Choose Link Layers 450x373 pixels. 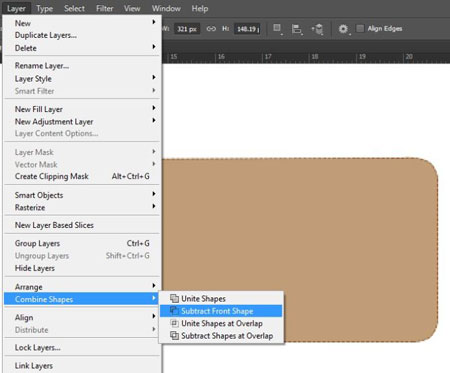(82, 366)
